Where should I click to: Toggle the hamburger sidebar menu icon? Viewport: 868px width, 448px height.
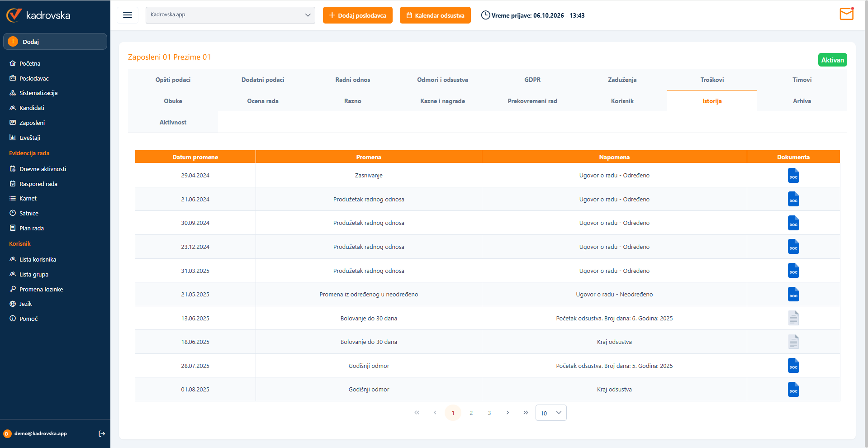(x=128, y=15)
